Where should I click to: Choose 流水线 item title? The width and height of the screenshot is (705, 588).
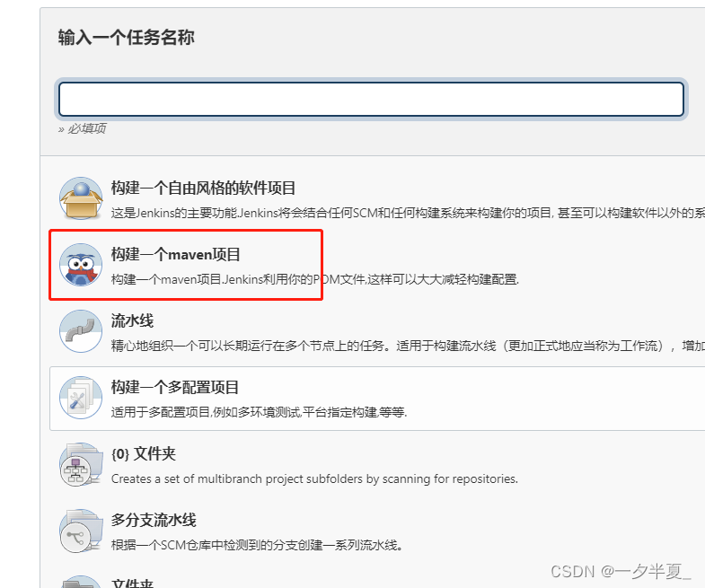click(x=132, y=321)
